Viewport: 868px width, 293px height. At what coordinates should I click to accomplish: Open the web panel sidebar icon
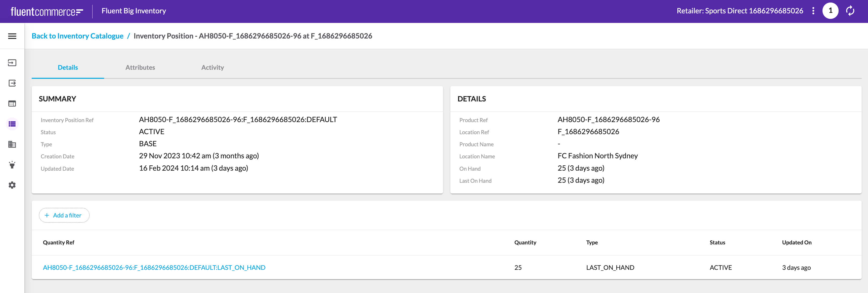[12, 103]
